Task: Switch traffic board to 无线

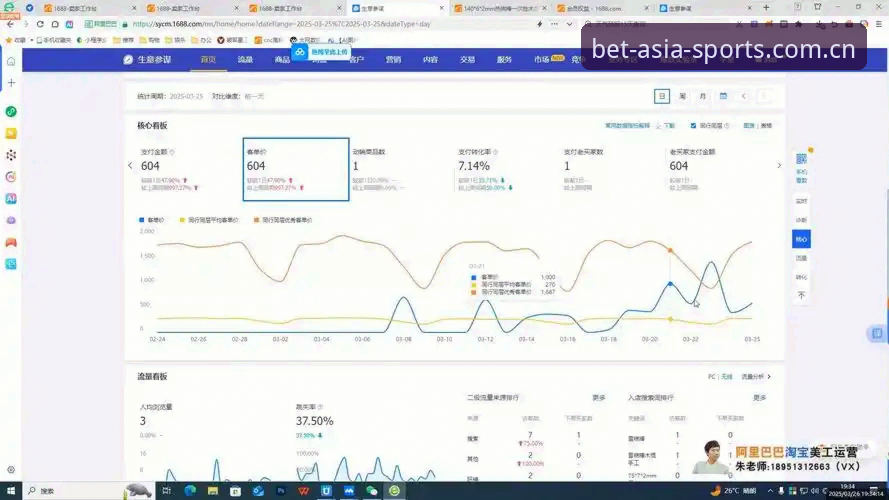Action: [x=727, y=376]
